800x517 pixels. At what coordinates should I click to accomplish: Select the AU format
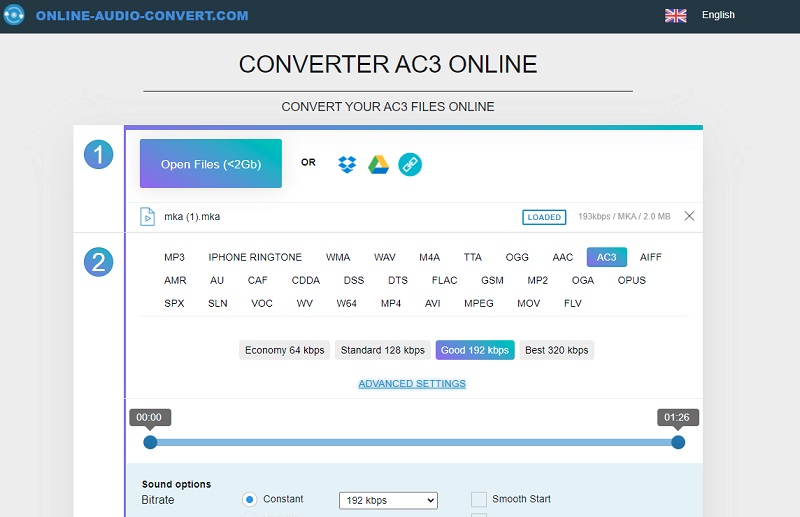coord(217,280)
